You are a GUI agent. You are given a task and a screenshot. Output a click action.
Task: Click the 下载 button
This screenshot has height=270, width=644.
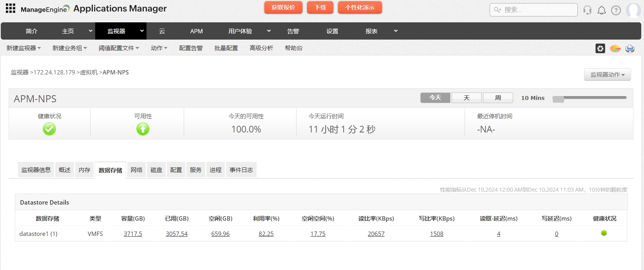tap(320, 7)
